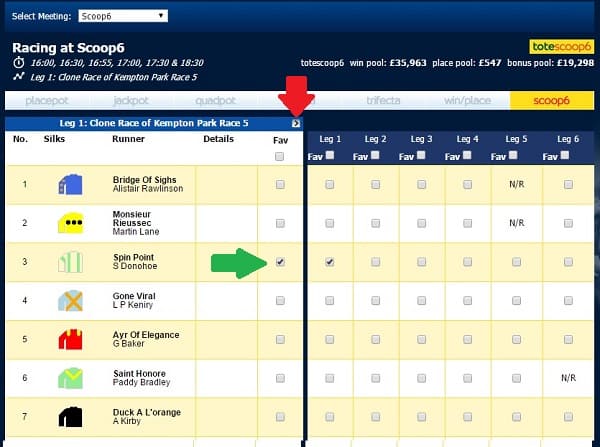Click Gone Viral light blue cross silks
600x447 pixels.
click(70, 300)
